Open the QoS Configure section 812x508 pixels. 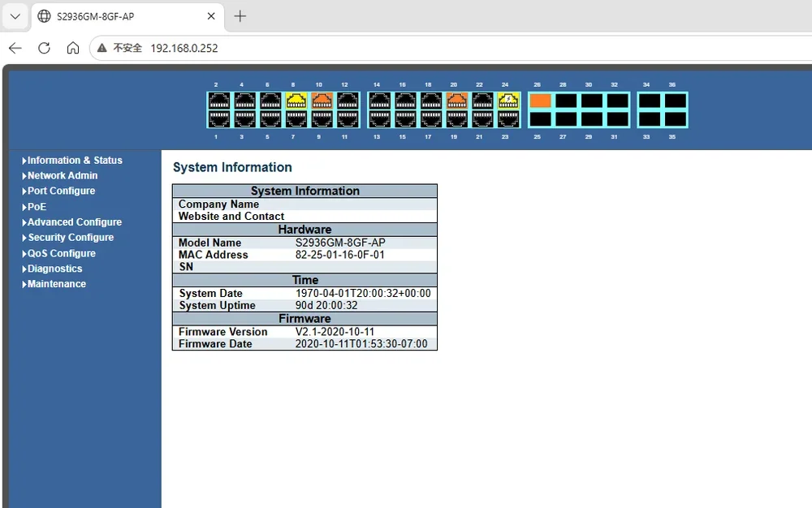[x=59, y=253]
